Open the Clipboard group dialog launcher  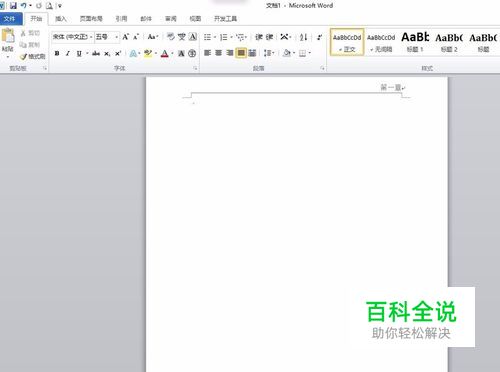[45, 68]
